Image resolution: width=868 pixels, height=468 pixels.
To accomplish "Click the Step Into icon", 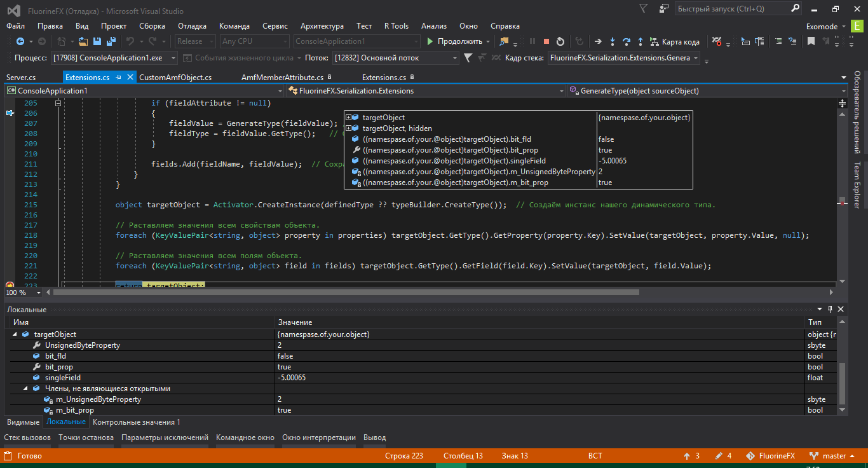I will point(613,41).
